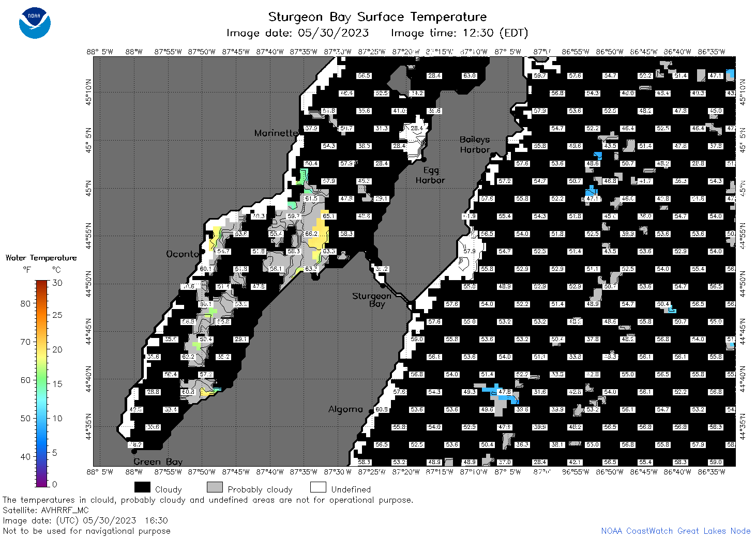Click the black Cloudy legend swatch
This screenshot has width=756, height=539.
pos(142,487)
